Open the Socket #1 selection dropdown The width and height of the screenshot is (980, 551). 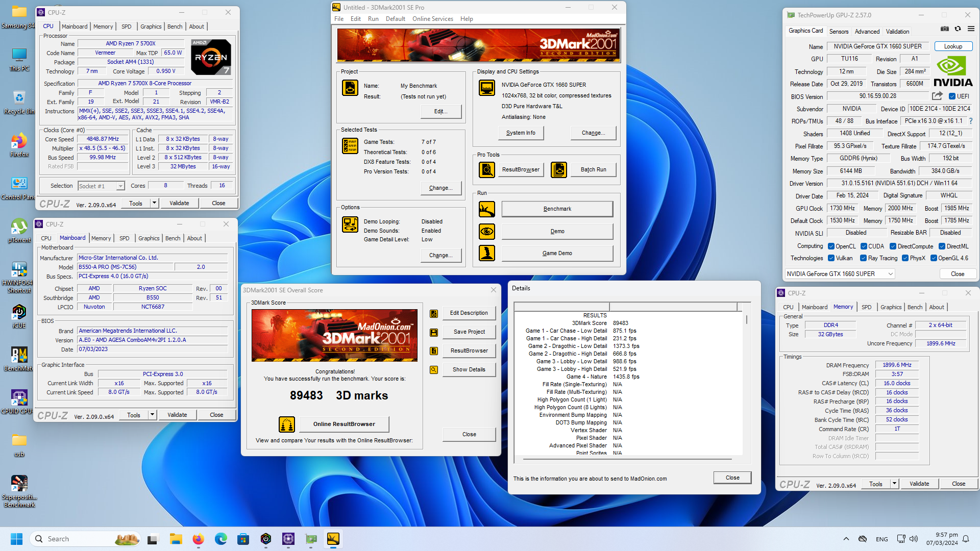point(101,186)
